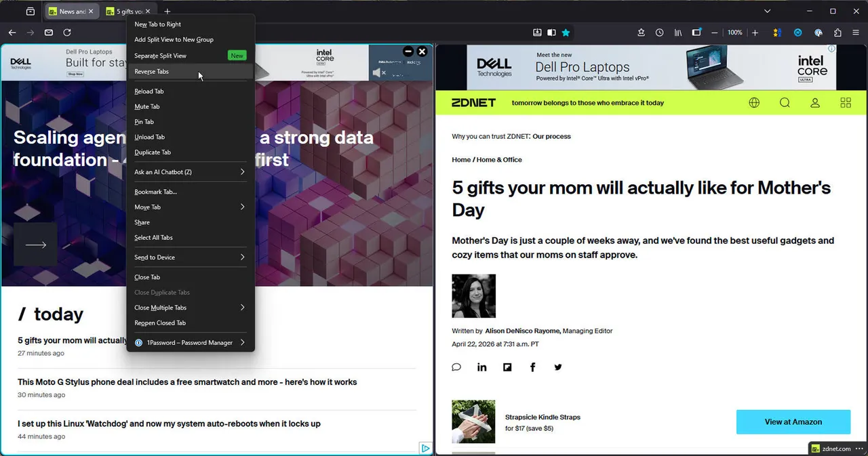Viewport: 868px width, 456px height.
Task: Open the extensions puzzle piece icon
Action: coord(837,33)
